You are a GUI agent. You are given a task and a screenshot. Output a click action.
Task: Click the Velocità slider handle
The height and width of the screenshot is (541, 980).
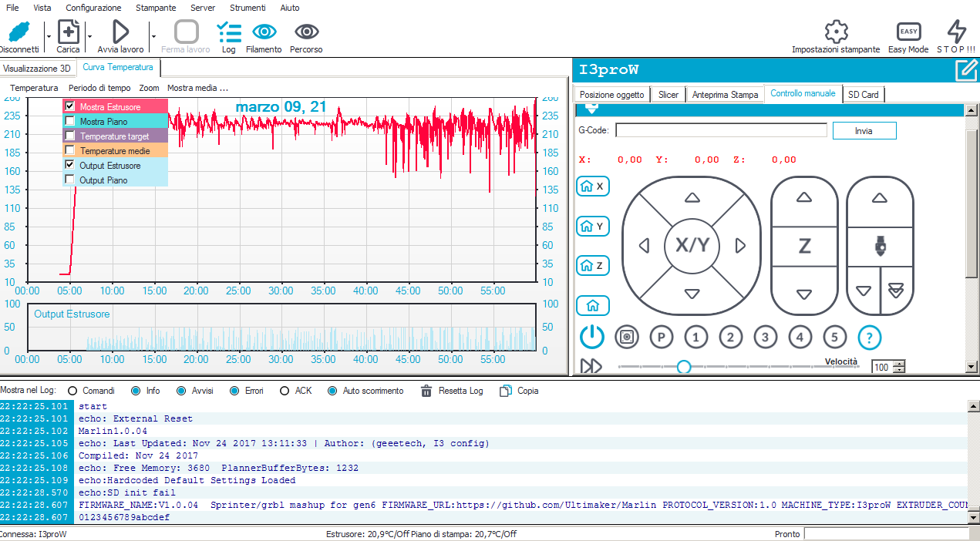tap(683, 367)
